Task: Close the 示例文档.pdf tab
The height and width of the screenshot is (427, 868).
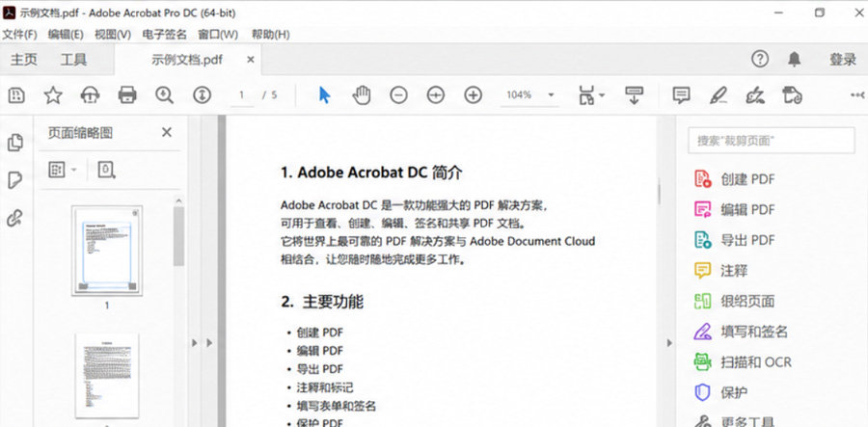Action: 250,59
